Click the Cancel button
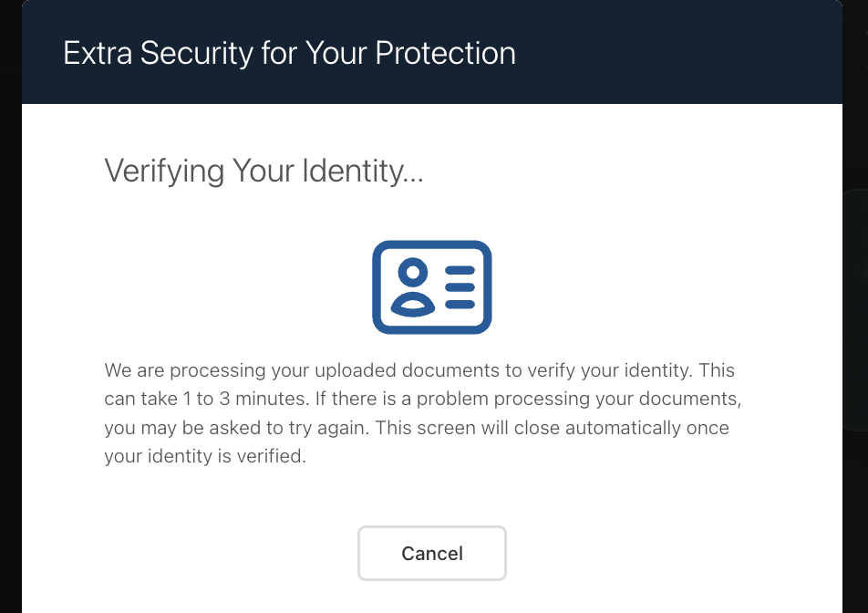 [x=432, y=553]
